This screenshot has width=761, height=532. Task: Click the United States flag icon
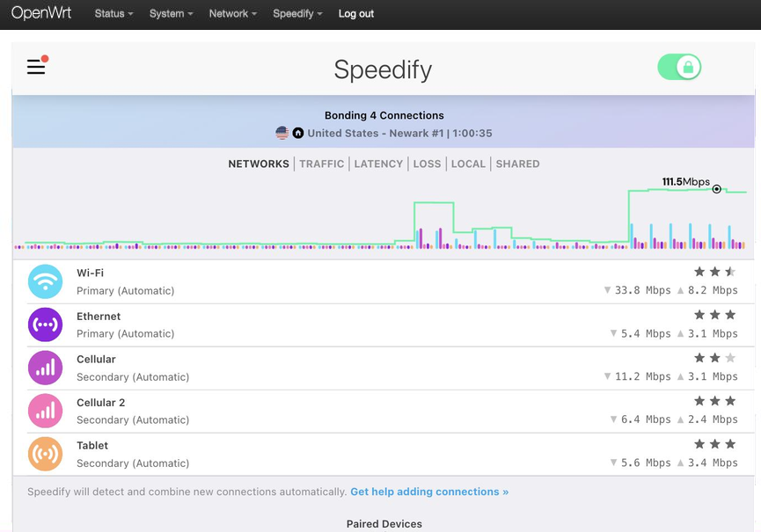pos(282,133)
